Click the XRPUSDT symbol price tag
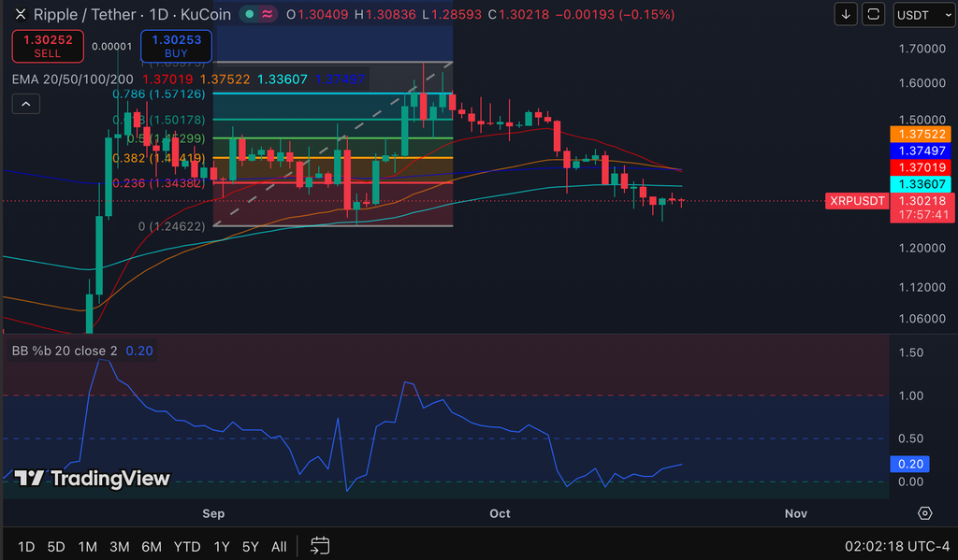 [857, 200]
